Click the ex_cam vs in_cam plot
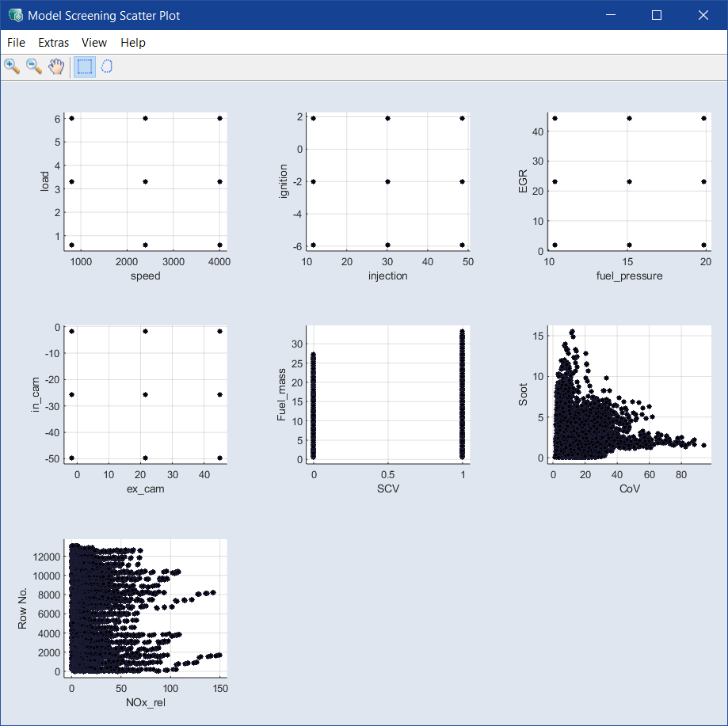 [145, 393]
